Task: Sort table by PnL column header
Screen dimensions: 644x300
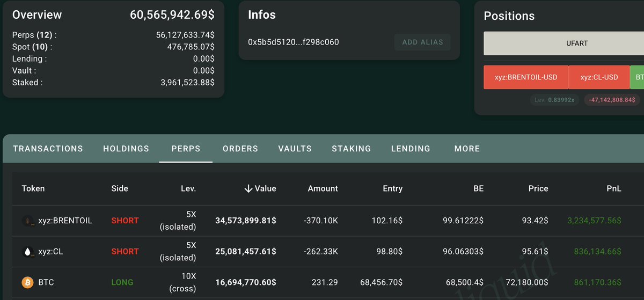Action: point(611,188)
